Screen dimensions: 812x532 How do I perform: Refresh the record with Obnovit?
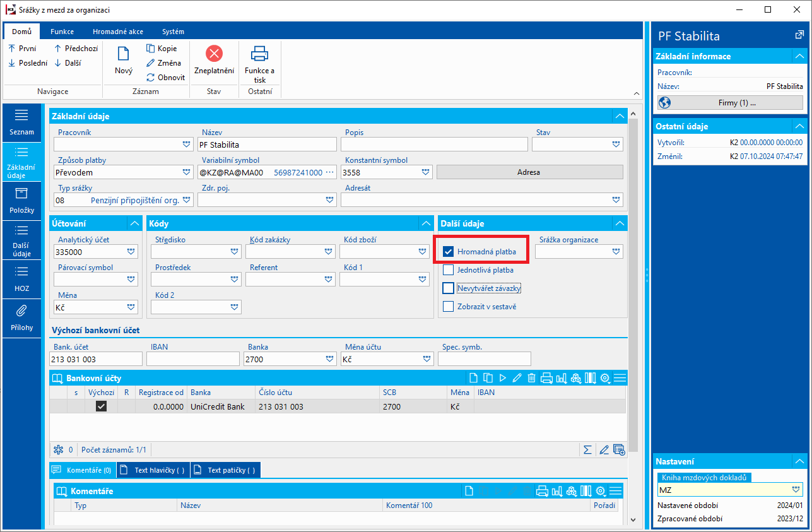(x=166, y=78)
